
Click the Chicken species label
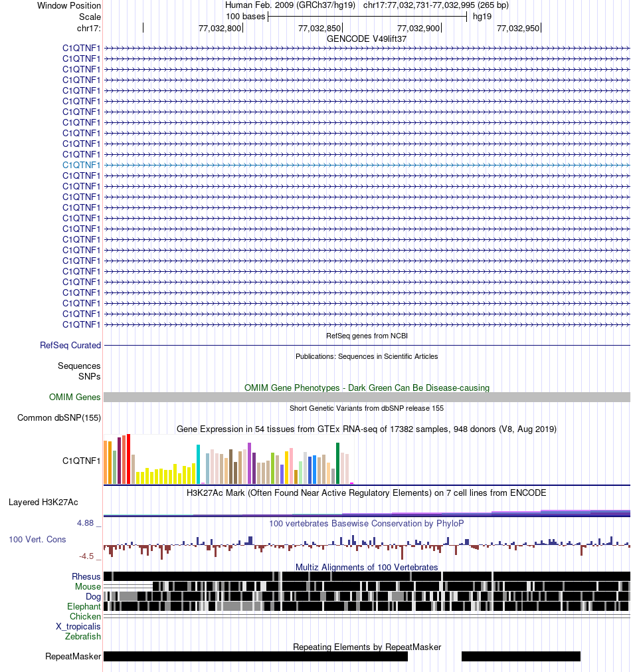(85, 616)
